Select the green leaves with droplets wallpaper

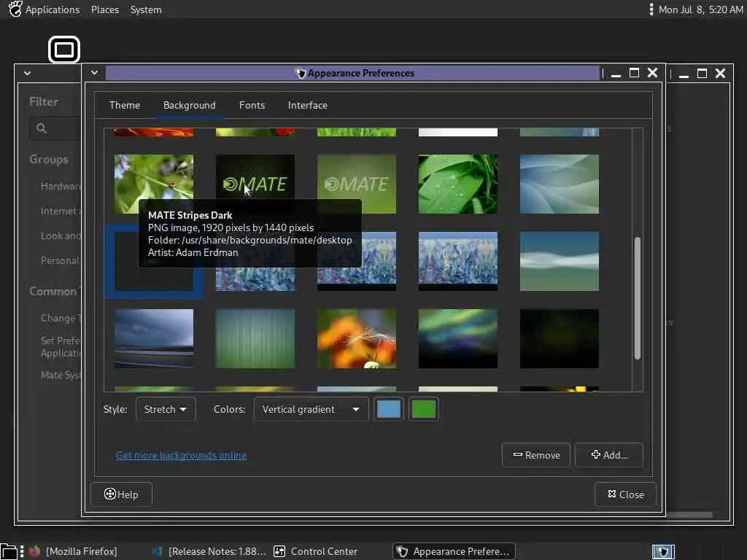pyautogui.click(x=458, y=184)
